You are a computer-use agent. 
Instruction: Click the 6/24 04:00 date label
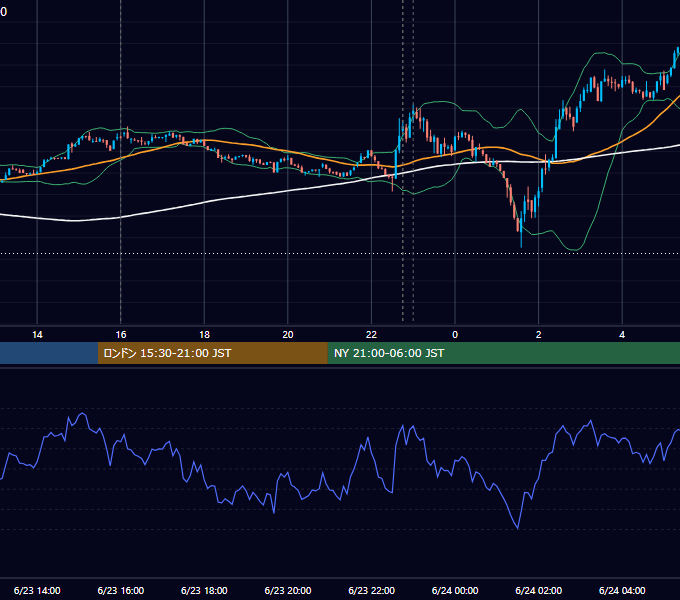(x=622, y=590)
